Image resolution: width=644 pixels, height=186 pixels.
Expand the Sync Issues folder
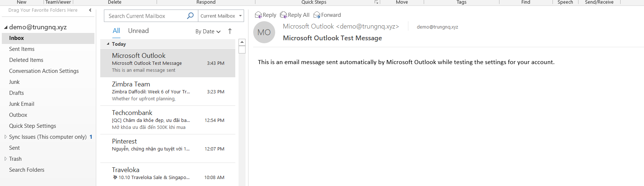pos(5,137)
